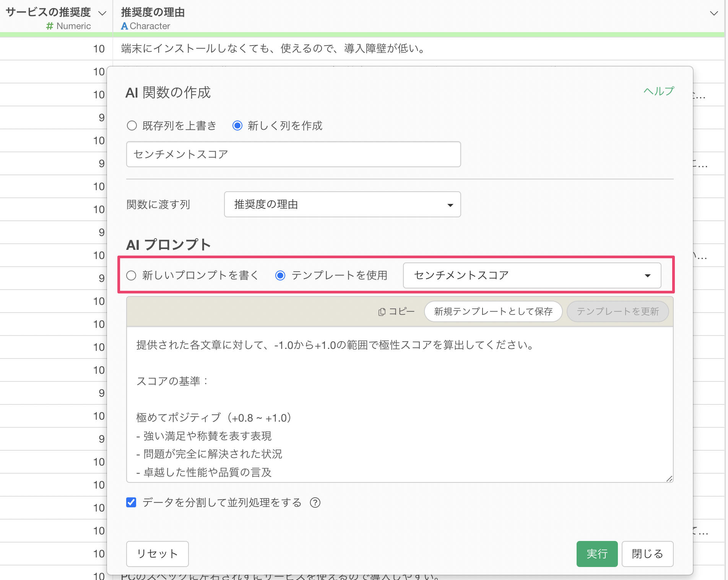Click the 閉じる close button
This screenshot has width=728, height=580.
pos(647,554)
